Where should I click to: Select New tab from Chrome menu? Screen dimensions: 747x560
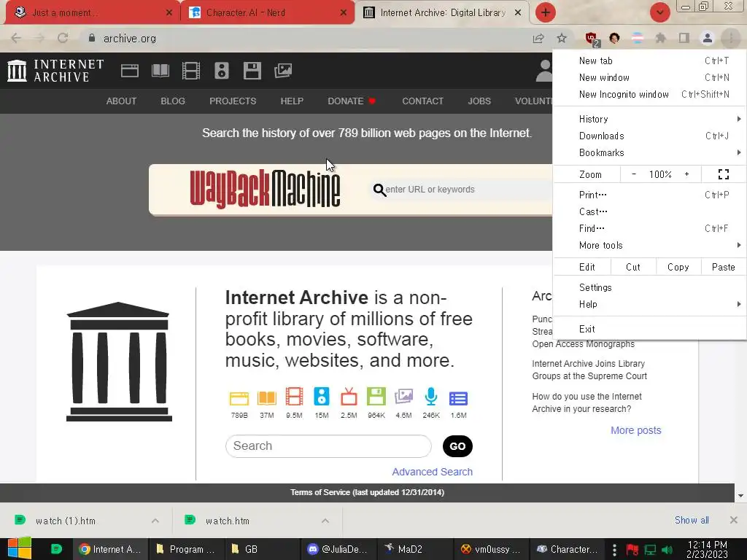(649, 61)
